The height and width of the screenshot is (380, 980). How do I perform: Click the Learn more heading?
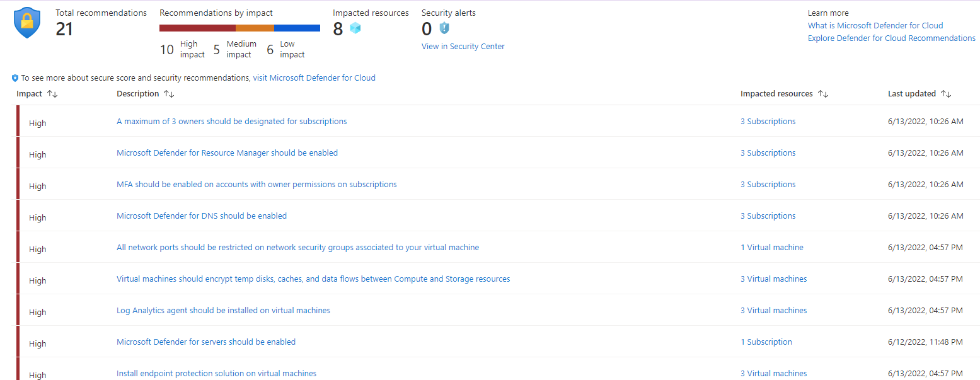tap(828, 13)
